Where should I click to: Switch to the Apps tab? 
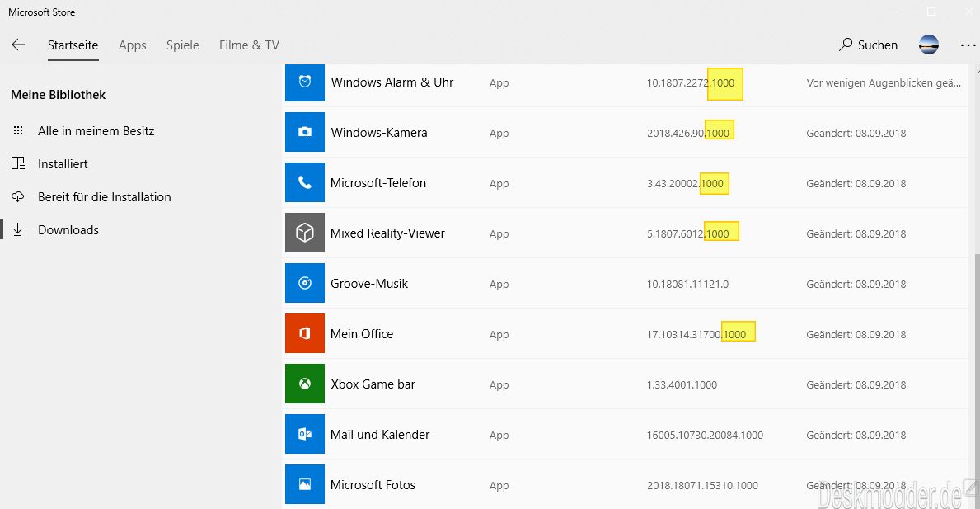point(133,45)
